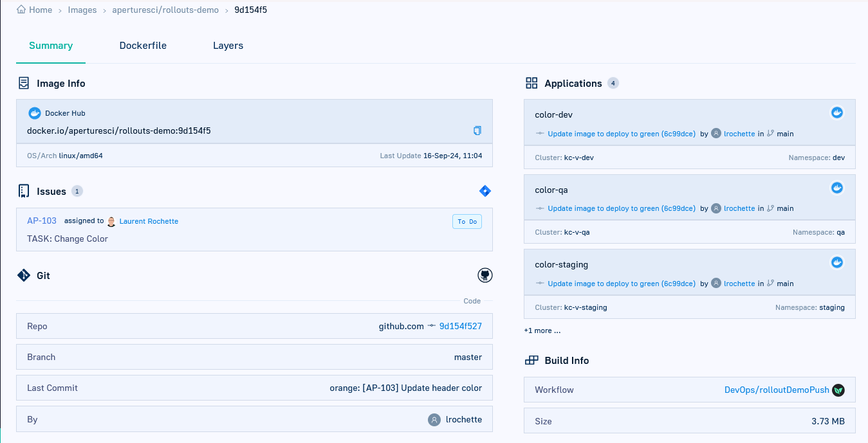Navigate to Images in the breadcrumb
The height and width of the screenshot is (443, 868).
click(x=82, y=10)
